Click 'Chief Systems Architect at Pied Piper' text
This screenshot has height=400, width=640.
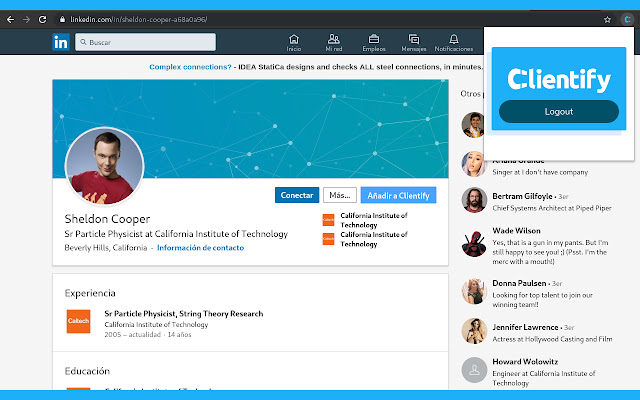coord(552,208)
